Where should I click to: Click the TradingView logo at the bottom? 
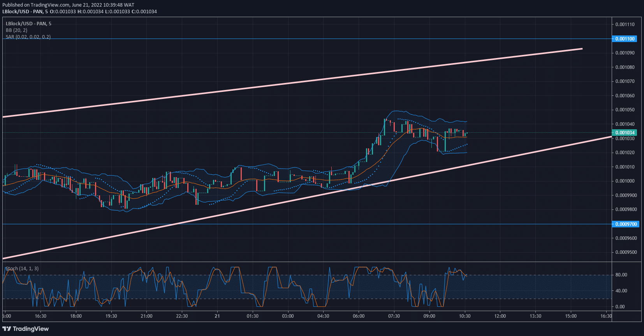click(x=26, y=329)
